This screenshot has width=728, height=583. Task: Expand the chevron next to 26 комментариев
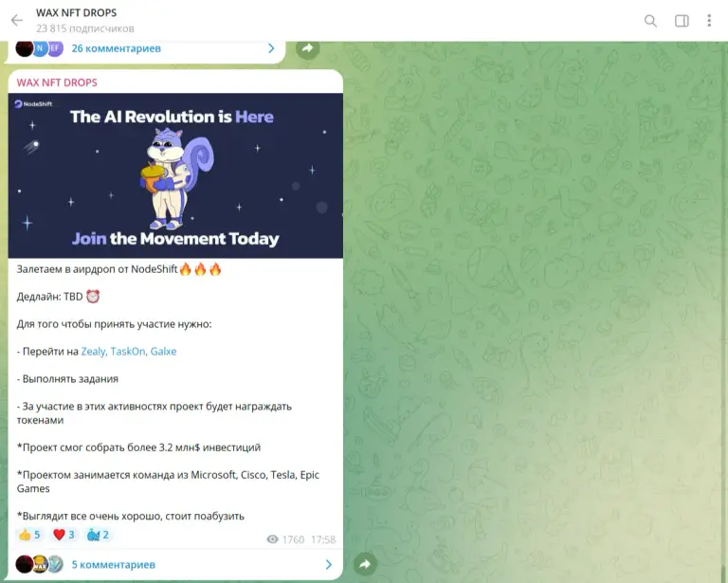pyautogui.click(x=272, y=48)
